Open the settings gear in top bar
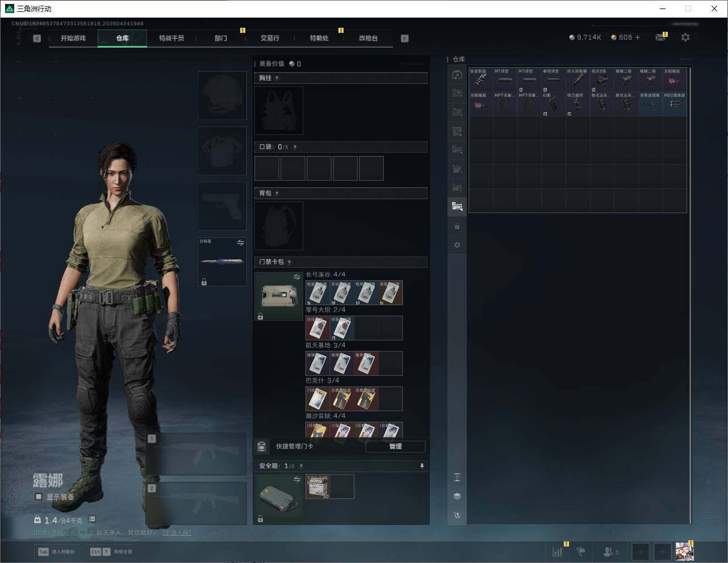Image resolution: width=728 pixels, height=563 pixels. pyautogui.click(x=685, y=37)
